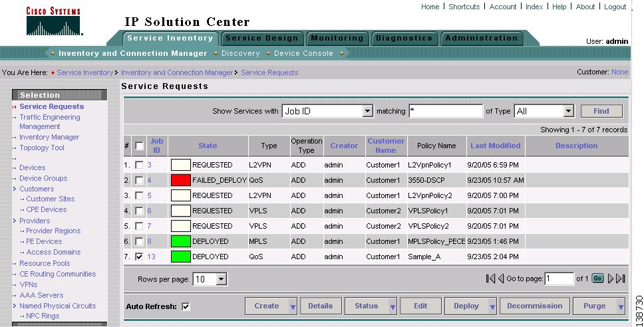Open NPC Rings in sidebar

tap(43, 316)
